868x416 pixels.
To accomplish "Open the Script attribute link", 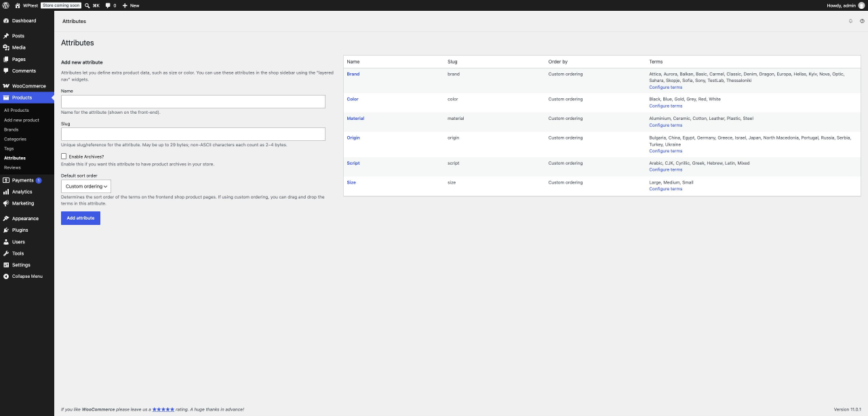I will 353,163.
